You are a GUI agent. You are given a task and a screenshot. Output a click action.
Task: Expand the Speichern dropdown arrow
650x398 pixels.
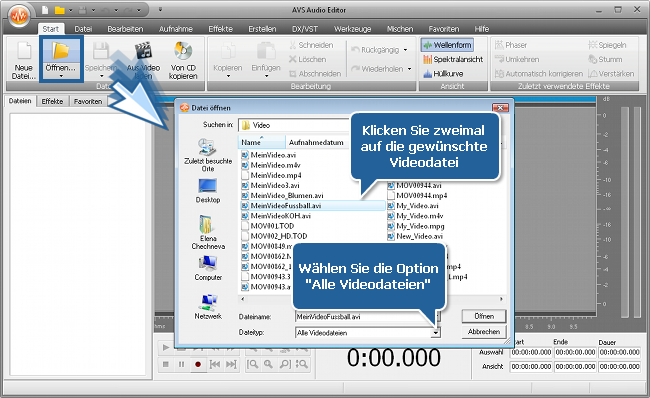click(x=102, y=76)
